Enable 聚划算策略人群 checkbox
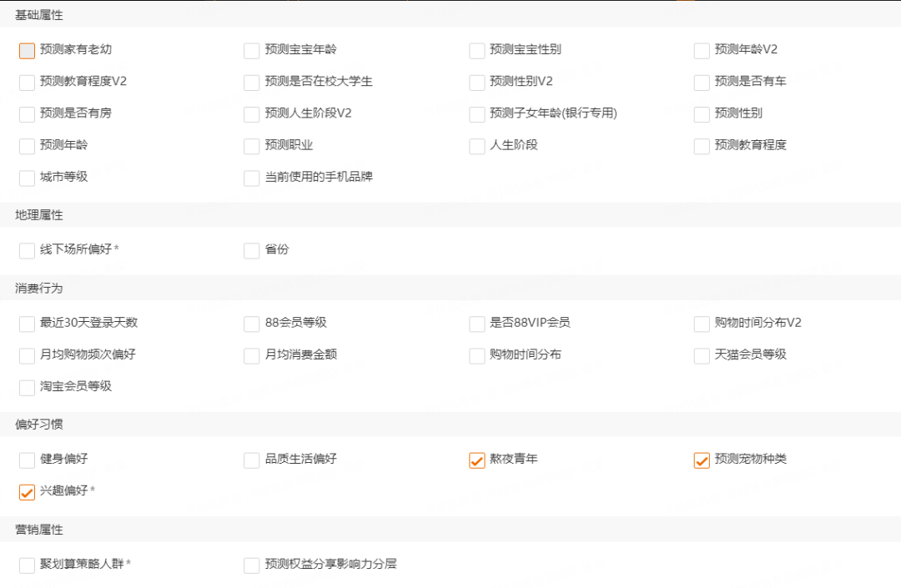Screen dimensions: 901x588 (26, 565)
